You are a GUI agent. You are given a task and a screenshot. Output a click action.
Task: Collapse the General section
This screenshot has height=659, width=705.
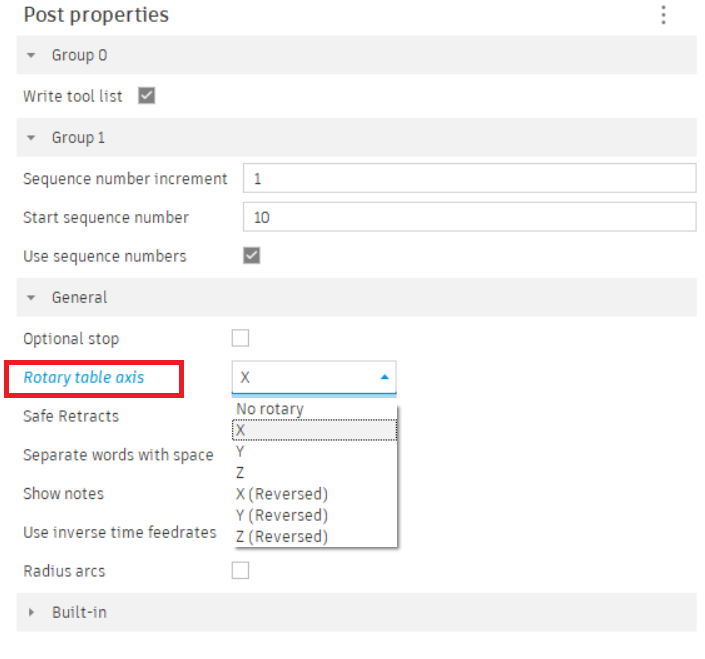click(x=31, y=297)
